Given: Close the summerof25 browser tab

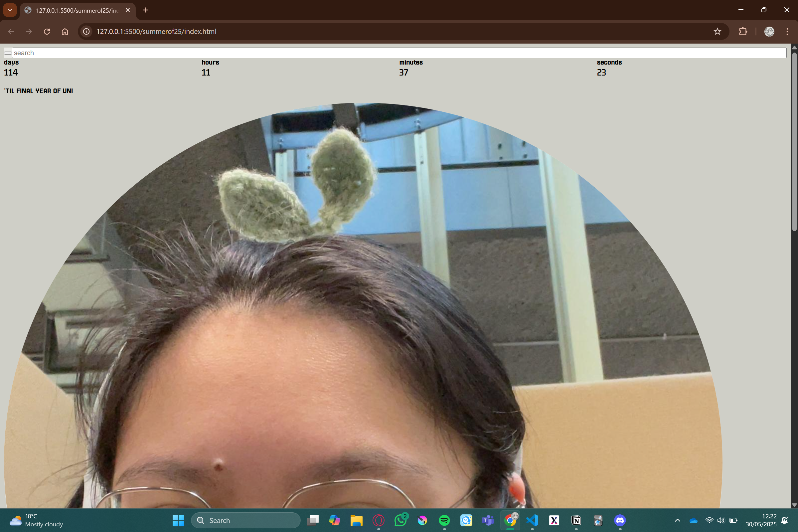Looking at the screenshot, I should click(127, 10).
